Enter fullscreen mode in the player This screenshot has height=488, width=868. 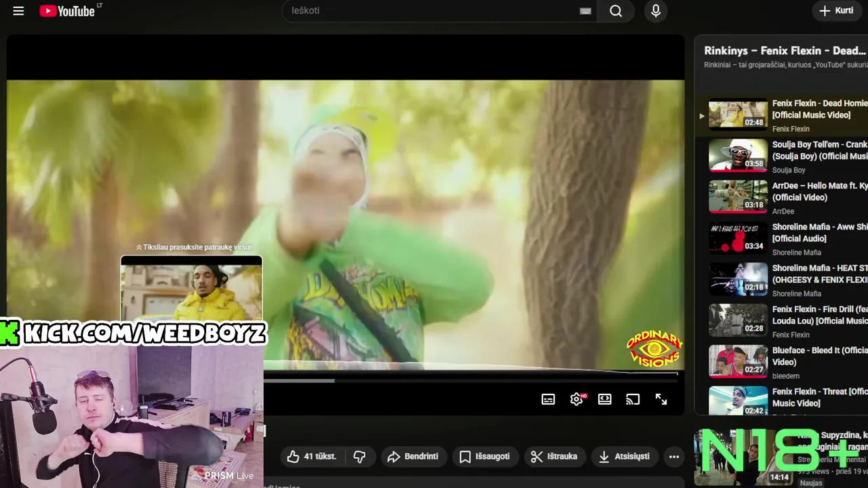coord(661,399)
